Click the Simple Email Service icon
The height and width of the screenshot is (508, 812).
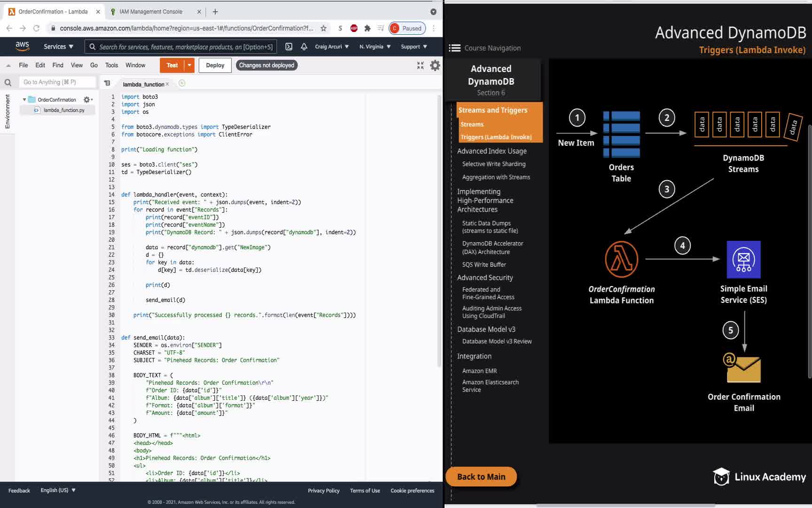point(743,260)
